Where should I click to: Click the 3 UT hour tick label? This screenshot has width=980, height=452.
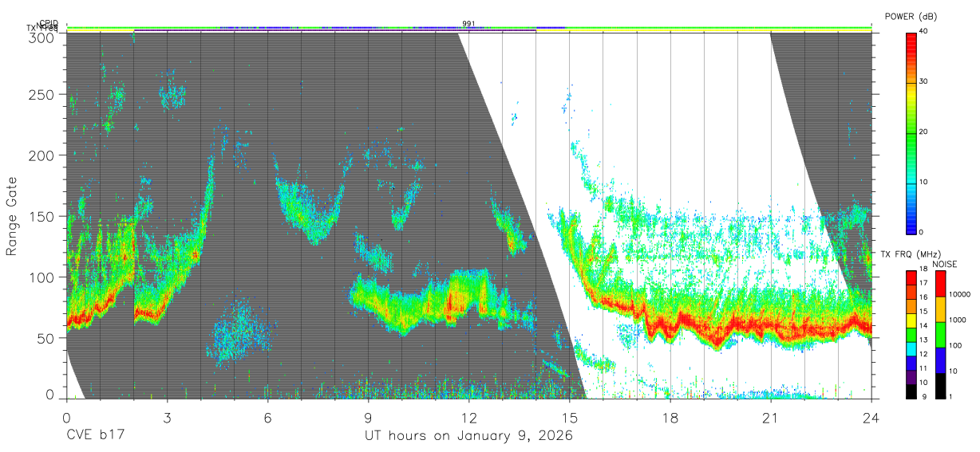coord(167,418)
